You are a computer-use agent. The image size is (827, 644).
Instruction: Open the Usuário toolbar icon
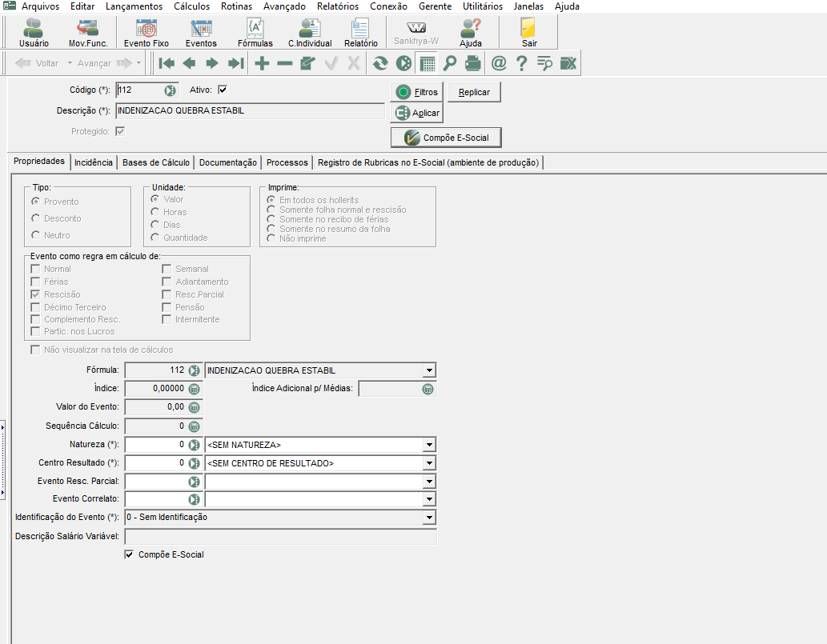click(34, 33)
